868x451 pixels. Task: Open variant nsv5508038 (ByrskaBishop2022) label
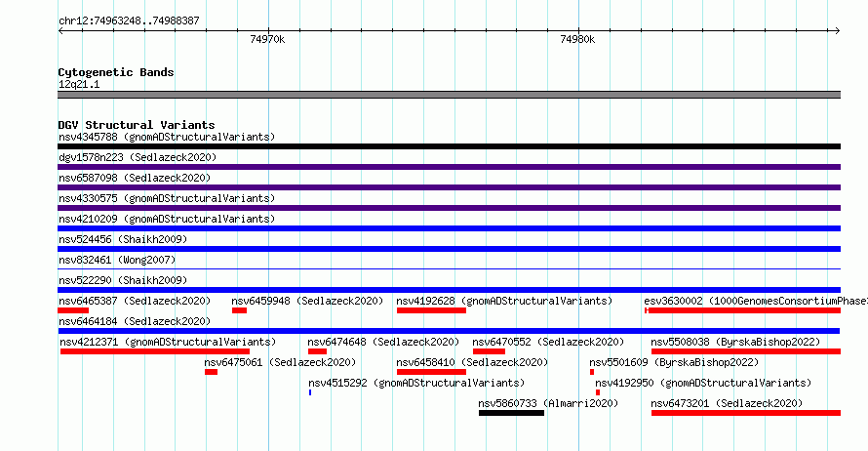735,342
